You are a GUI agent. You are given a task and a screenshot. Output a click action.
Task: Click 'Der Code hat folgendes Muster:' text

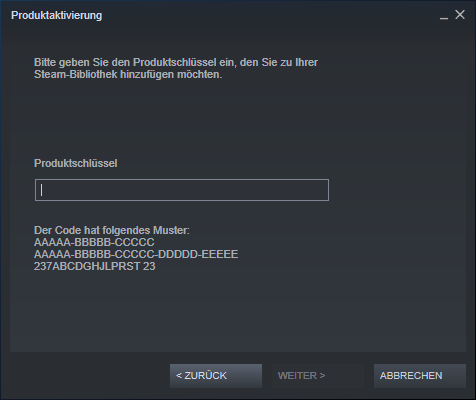(x=112, y=230)
